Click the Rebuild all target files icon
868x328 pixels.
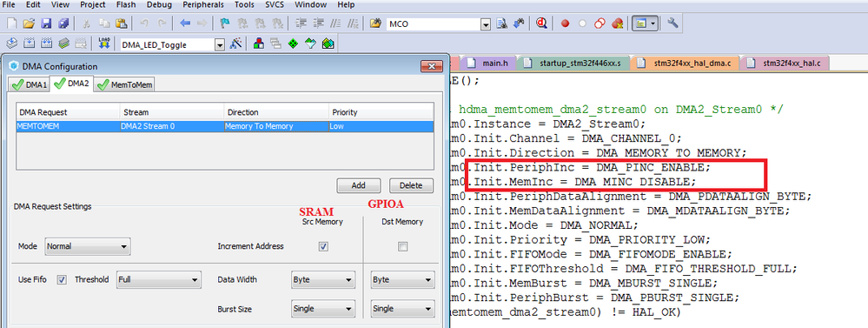[x=47, y=44]
